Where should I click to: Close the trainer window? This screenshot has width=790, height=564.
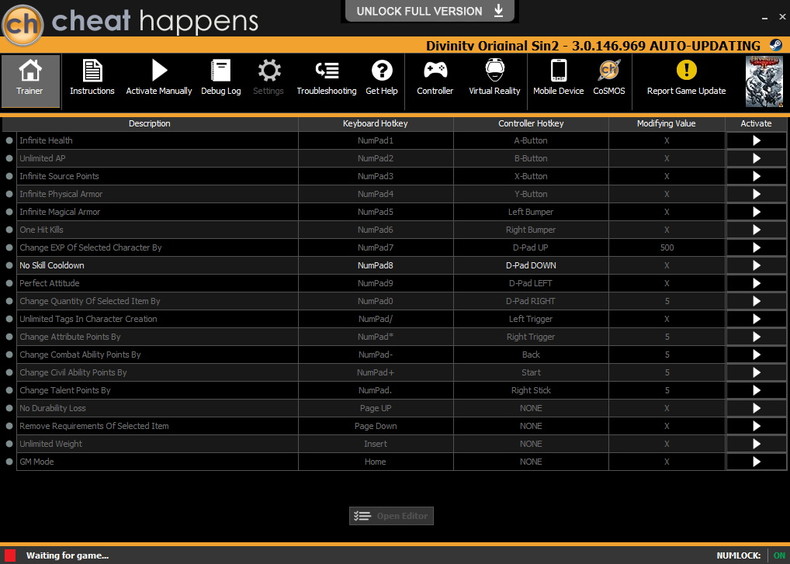[x=782, y=17]
